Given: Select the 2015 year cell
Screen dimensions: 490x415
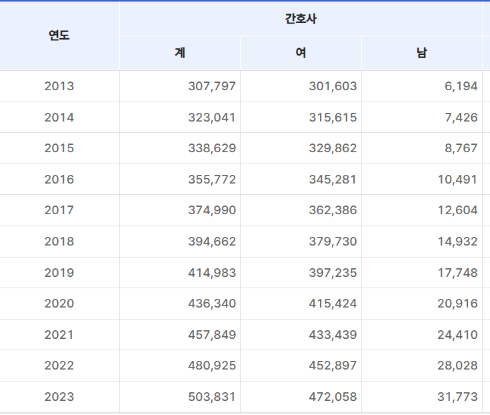Looking at the screenshot, I should pos(59,148).
